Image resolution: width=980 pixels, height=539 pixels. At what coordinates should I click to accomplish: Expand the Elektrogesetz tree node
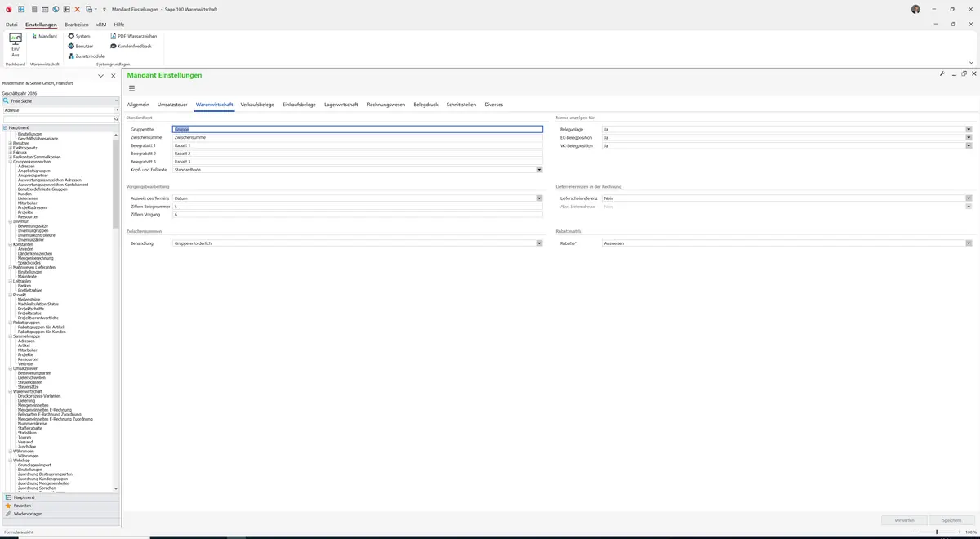pos(10,148)
